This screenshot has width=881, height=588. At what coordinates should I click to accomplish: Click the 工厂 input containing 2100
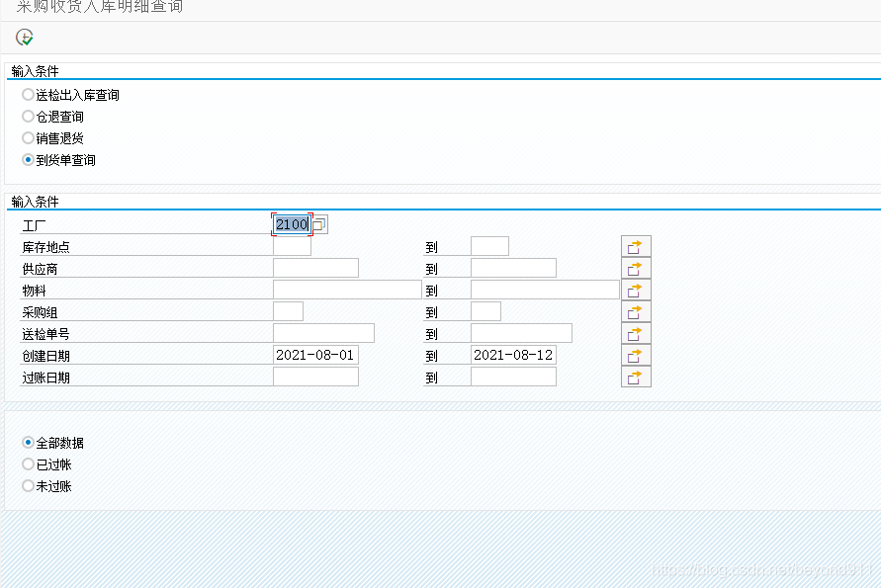[x=292, y=224]
